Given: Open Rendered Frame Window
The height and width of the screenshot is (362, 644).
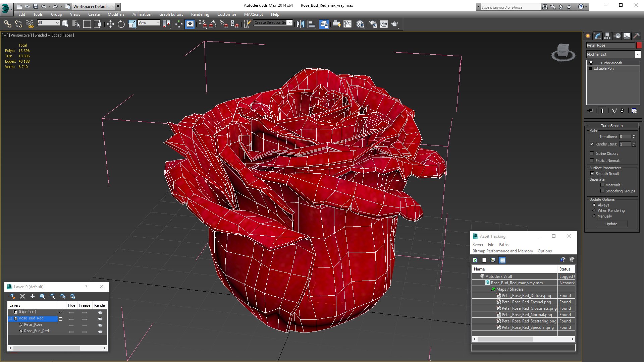Looking at the screenshot, I should pyautogui.click(x=384, y=24).
